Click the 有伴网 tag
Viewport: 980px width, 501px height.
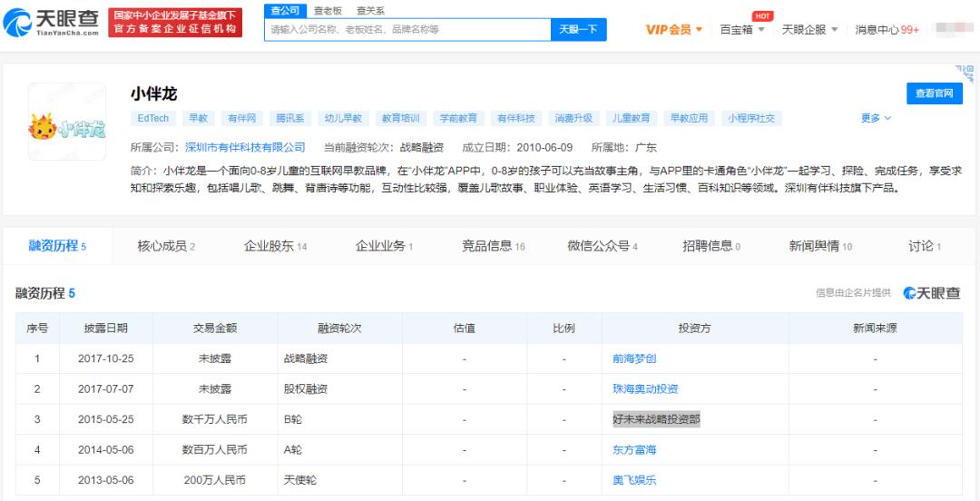click(x=242, y=118)
